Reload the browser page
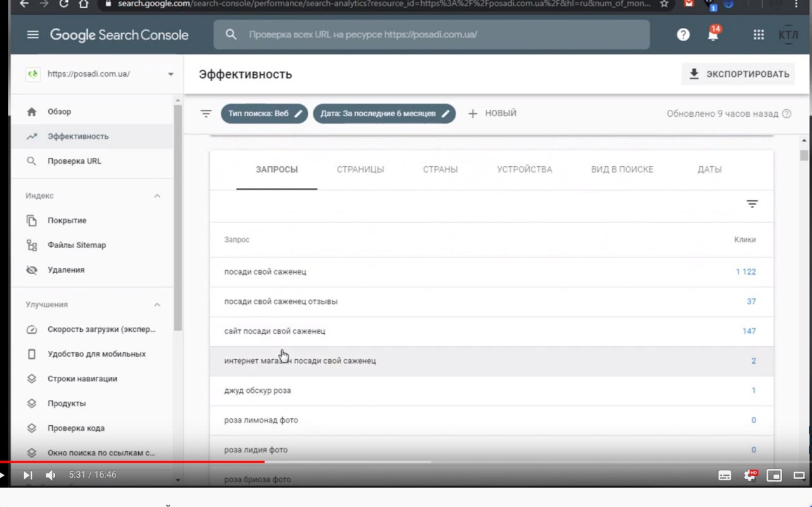Viewport: 812px width, 507px height. (x=64, y=4)
